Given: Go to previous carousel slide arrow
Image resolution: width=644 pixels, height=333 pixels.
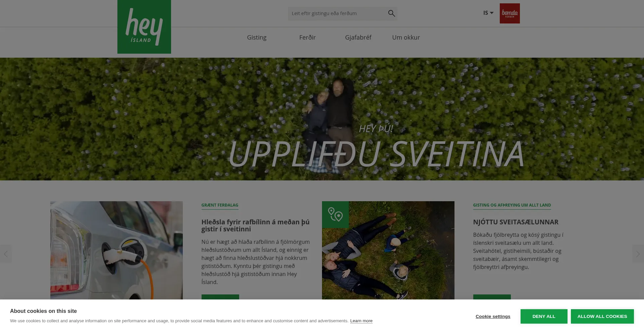Looking at the screenshot, I should [6, 254].
